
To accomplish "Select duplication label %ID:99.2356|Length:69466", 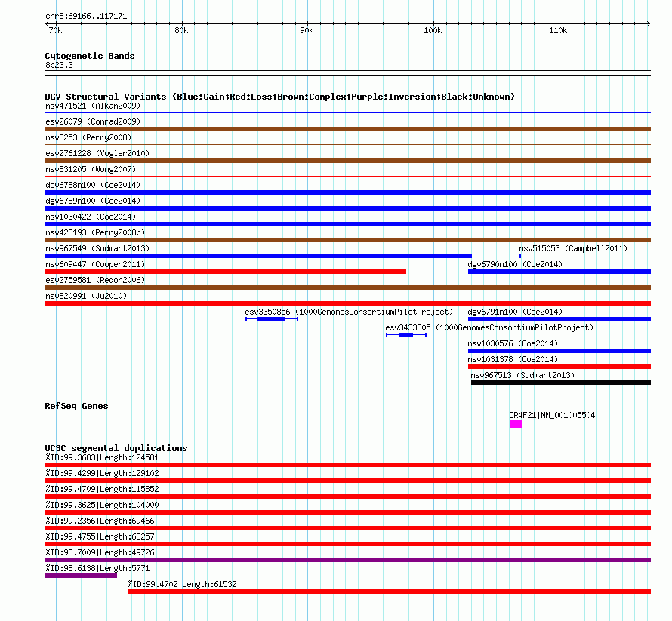I will [100, 521].
